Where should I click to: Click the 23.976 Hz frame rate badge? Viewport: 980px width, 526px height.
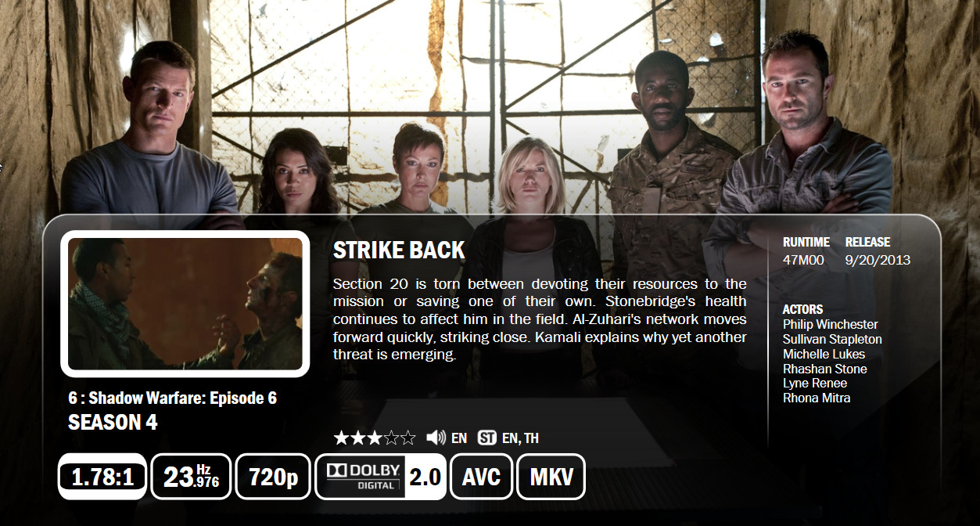(190, 477)
